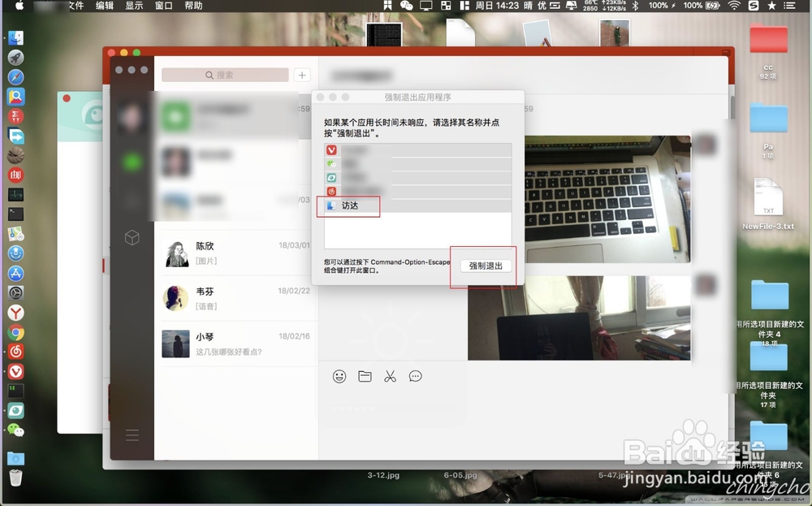Viewport: 812px width, 506px height.
Task: Click WeChat icon in menu bar
Action: 407,6
